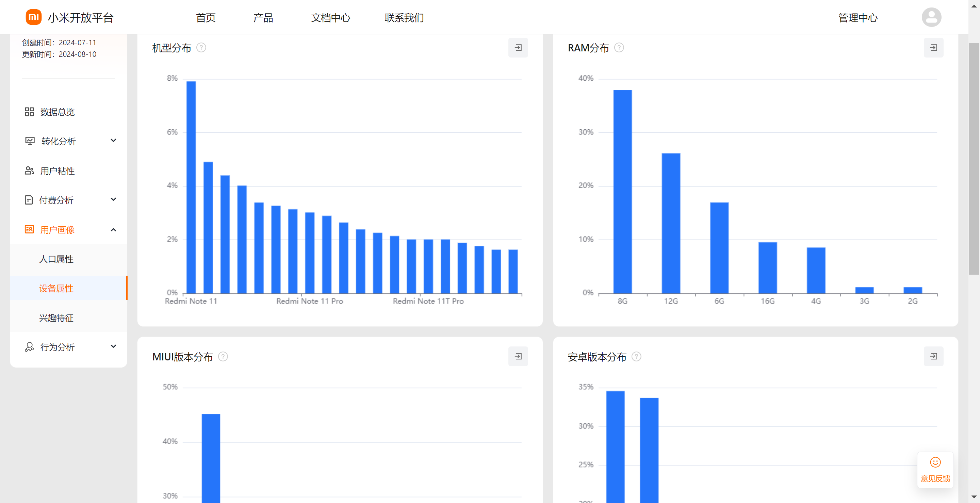Screen dimensions: 980x503
Task: Click the first bar in 安卓版本分布 chart
Action: [615, 447]
